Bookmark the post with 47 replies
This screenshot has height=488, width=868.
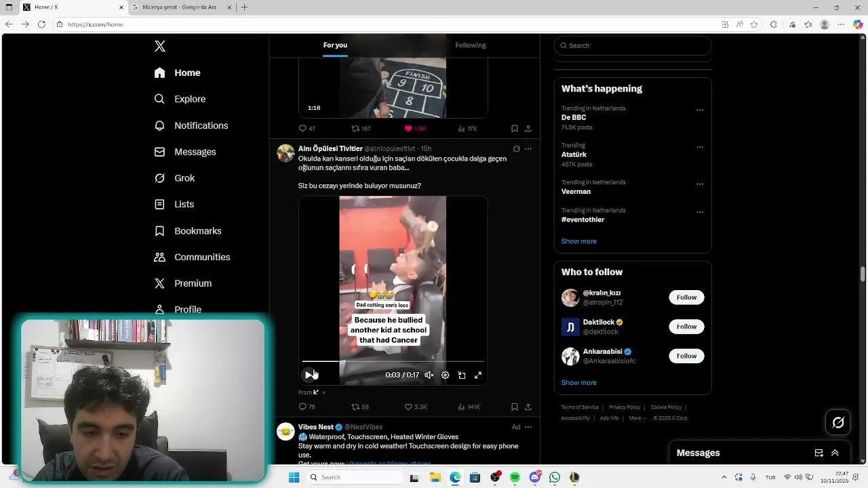click(515, 128)
